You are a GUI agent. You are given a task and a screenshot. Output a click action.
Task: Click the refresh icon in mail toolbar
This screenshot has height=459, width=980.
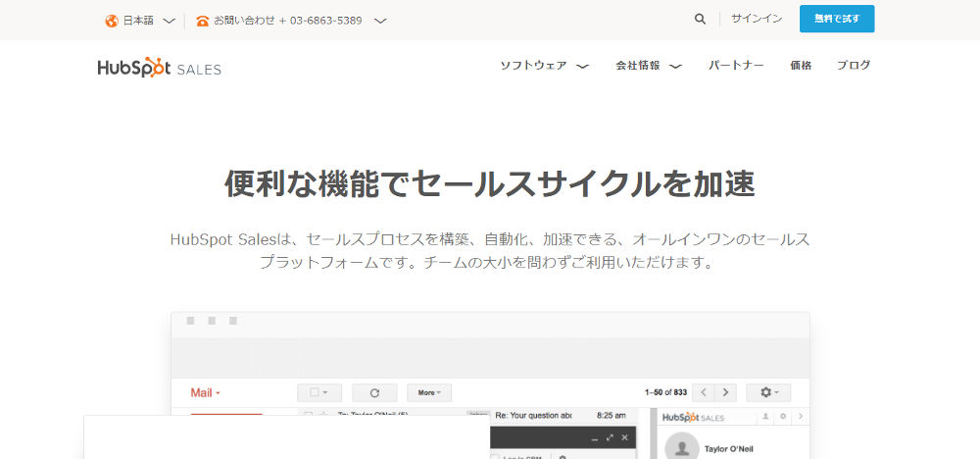click(x=375, y=392)
